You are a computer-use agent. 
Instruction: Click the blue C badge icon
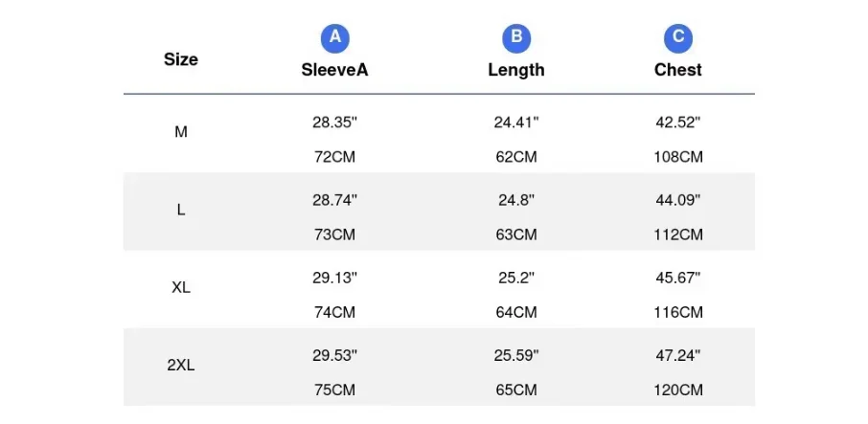[x=678, y=37]
